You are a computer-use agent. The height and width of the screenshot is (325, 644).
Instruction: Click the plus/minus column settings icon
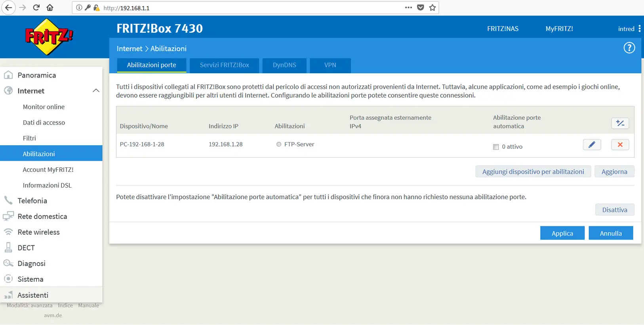click(620, 124)
